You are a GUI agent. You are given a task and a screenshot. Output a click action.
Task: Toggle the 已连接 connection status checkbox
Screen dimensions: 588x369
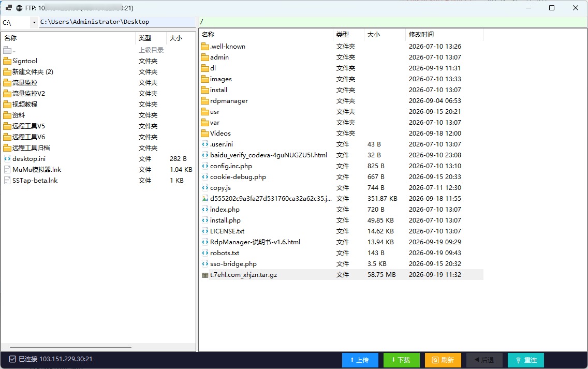coord(12,359)
